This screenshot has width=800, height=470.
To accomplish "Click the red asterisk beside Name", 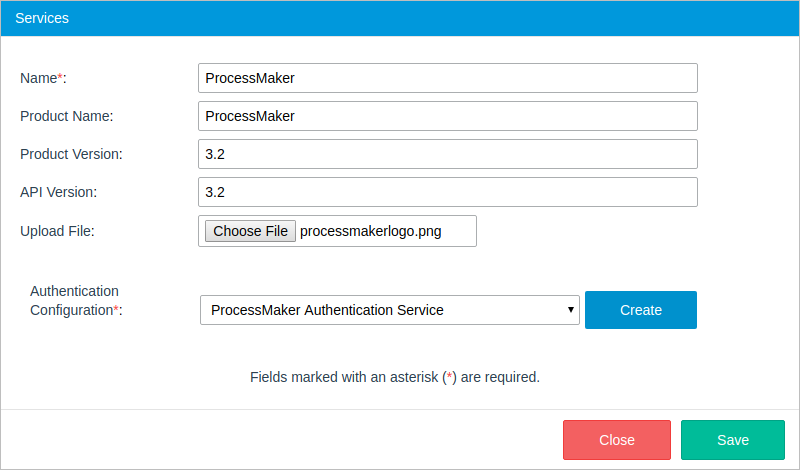I will [60, 77].
